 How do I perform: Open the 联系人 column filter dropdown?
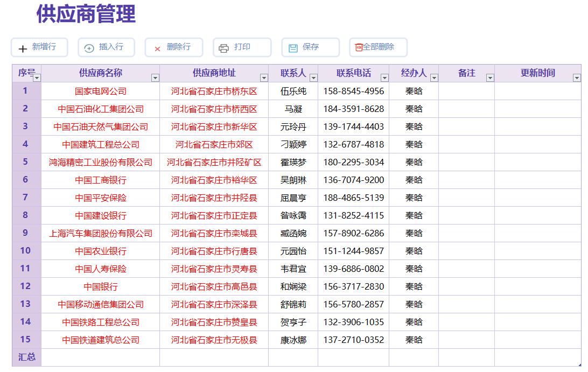click(x=313, y=78)
